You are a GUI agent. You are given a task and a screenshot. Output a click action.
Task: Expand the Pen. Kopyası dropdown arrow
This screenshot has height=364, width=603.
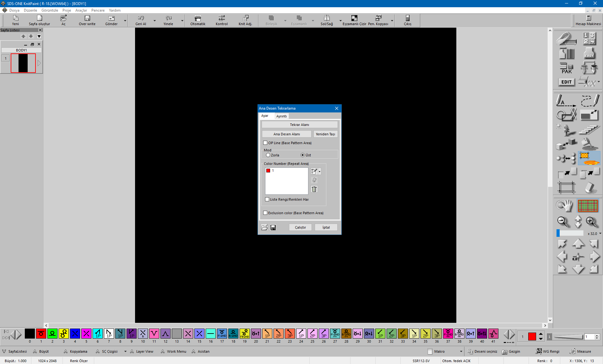coord(392,21)
